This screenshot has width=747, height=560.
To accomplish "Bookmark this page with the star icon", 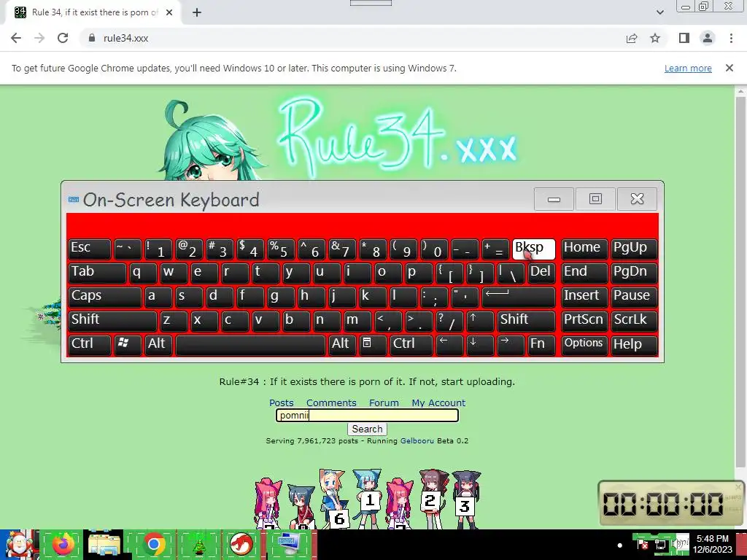I will pyautogui.click(x=655, y=38).
